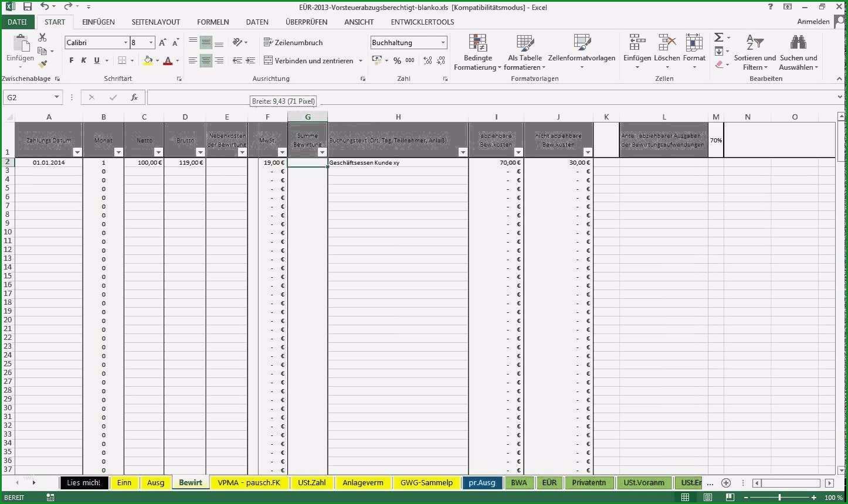Screen dimensions: 848x504
Task: Click the AutoSum sigma icon
Action: [x=719, y=38]
